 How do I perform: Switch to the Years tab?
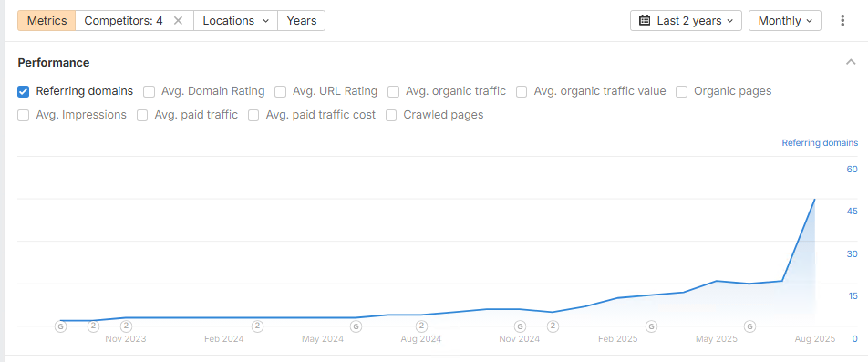point(302,20)
